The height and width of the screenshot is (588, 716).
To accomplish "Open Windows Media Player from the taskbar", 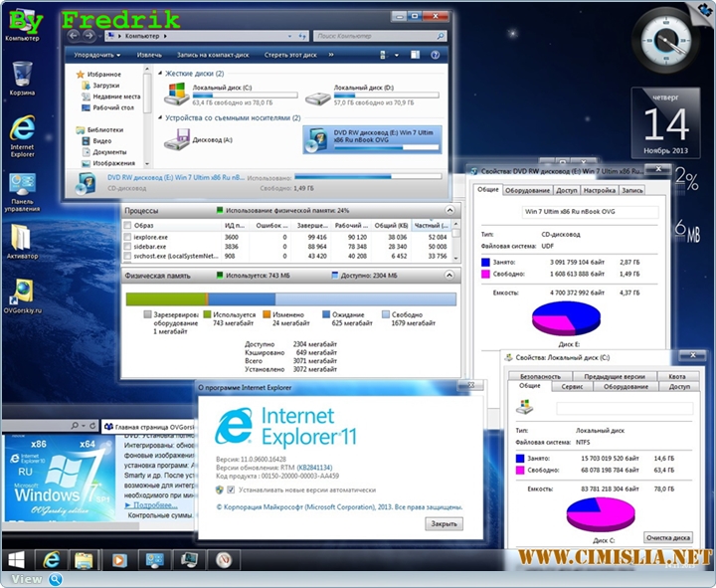I will coord(119,558).
